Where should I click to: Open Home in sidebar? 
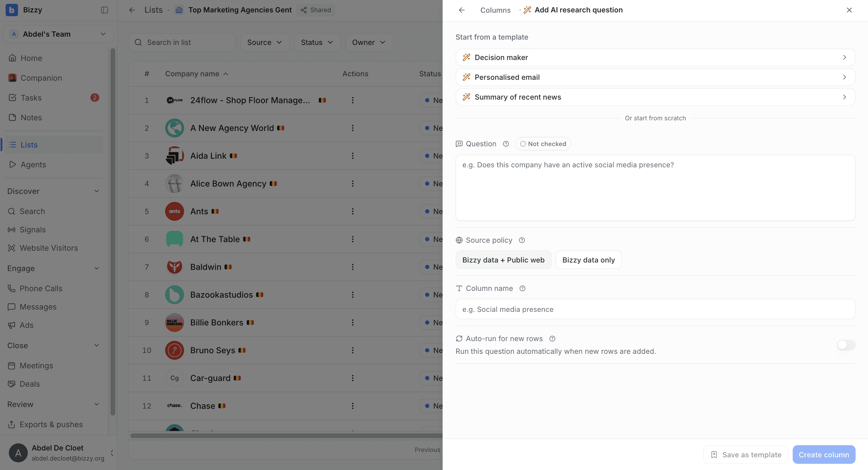54,58
